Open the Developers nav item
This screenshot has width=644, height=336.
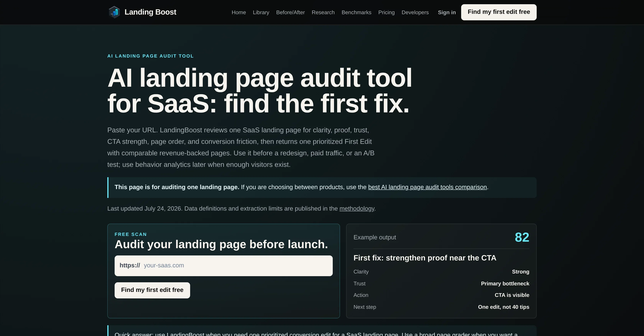(415, 12)
